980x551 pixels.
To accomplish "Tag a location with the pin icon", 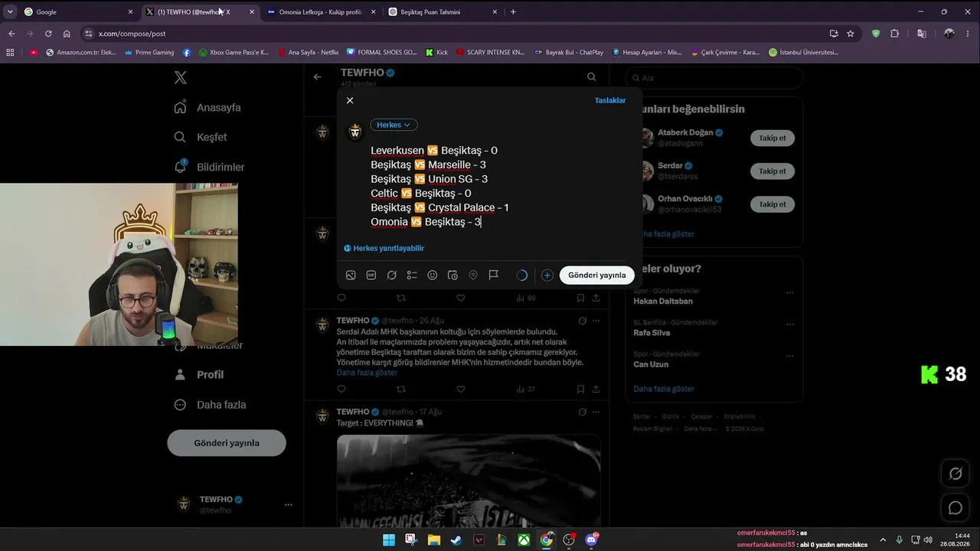I will (x=473, y=275).
